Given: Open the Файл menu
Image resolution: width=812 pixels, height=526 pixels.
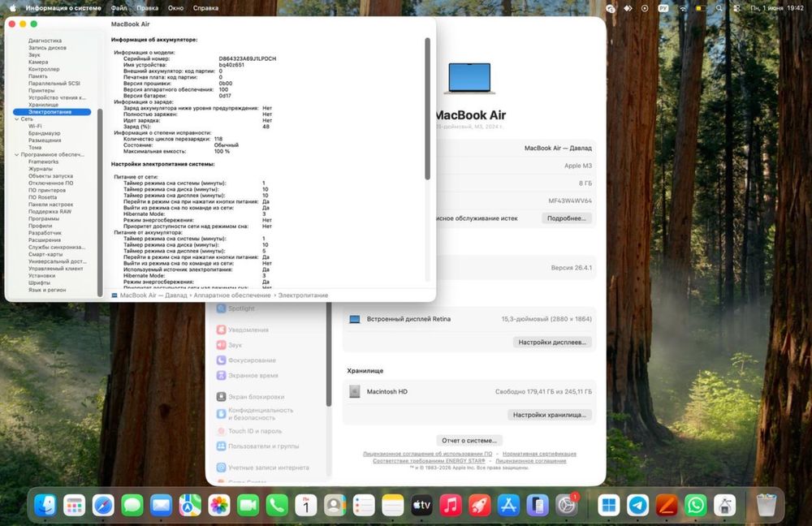Looking at the screenshot, I should [119, 8].
